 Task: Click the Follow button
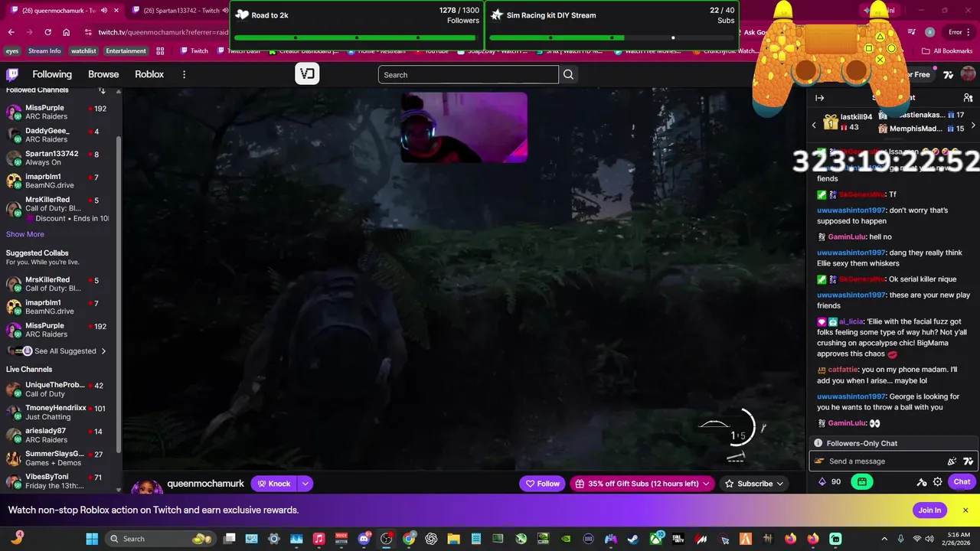pos(542,484)
